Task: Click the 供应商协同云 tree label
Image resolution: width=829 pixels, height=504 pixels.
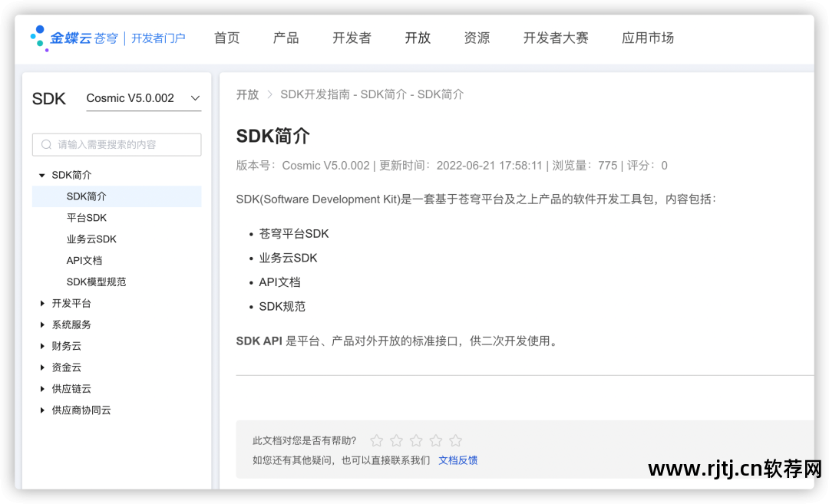Action: click(x=81, y=410)
